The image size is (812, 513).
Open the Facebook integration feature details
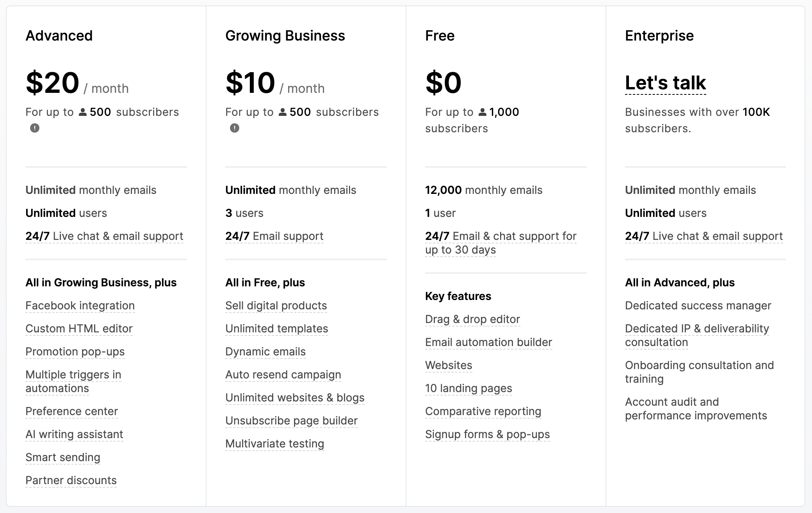tap(80, 306)
